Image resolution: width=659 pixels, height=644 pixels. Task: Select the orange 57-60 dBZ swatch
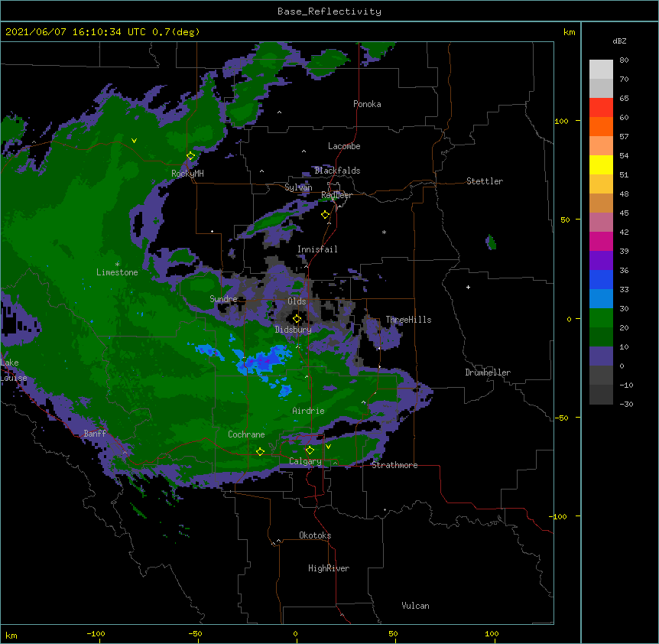pos(601,126)
